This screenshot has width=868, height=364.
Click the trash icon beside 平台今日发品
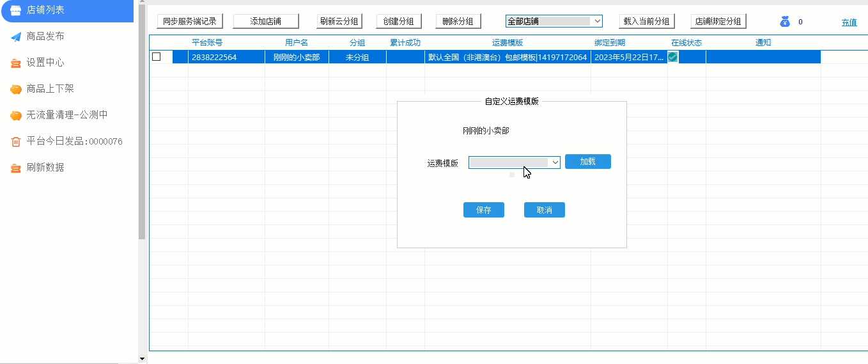click(x=16, y=141)
